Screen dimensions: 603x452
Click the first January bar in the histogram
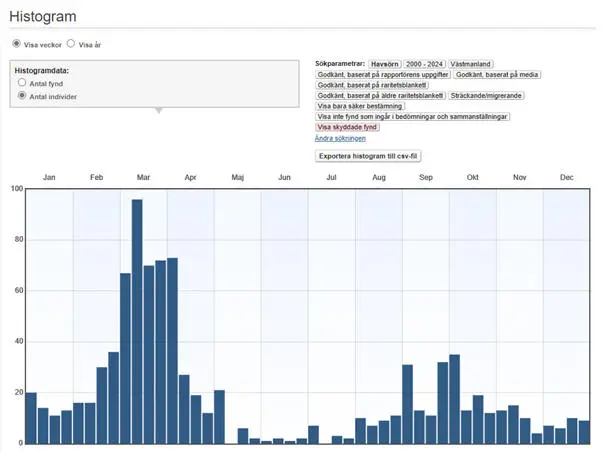point(31,418)
